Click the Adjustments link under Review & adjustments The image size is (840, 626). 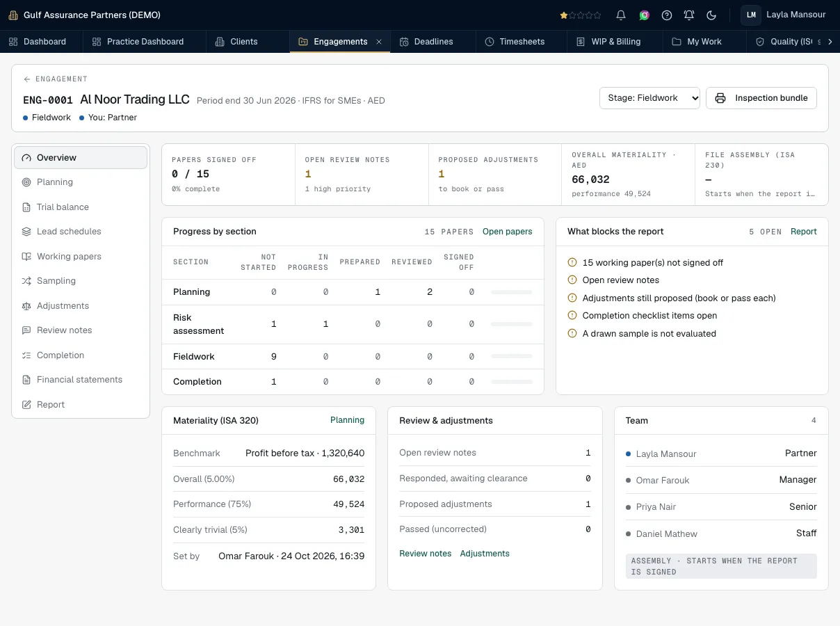(485, 554)
